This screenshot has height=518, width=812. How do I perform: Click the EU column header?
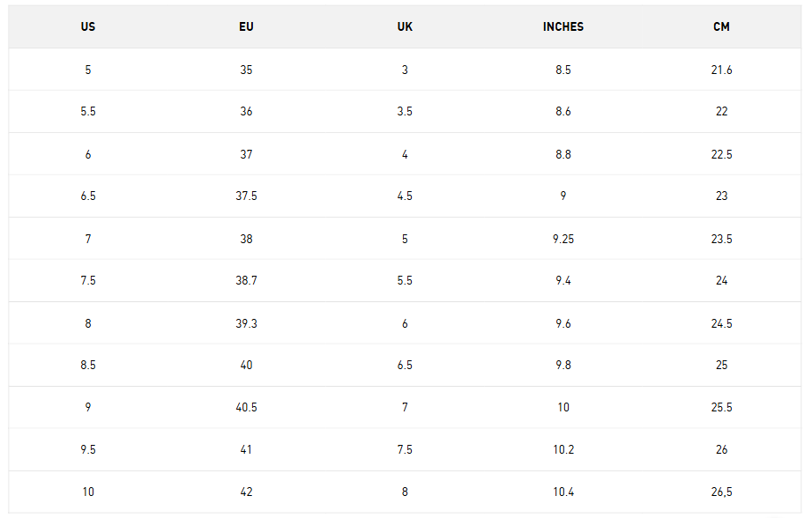(x=246, y=26)
